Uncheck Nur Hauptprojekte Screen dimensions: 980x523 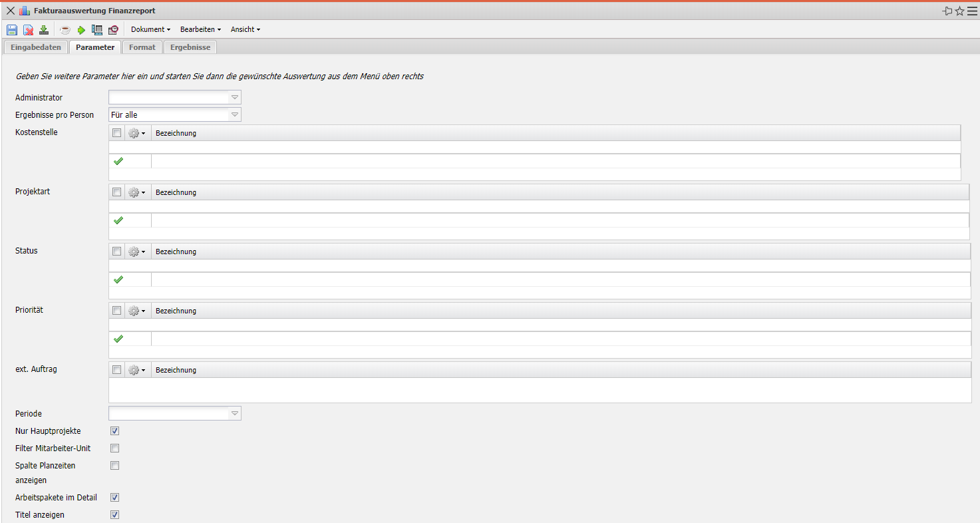[x=115, y=431]
